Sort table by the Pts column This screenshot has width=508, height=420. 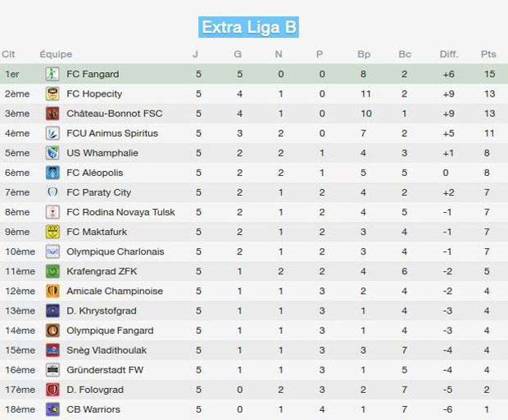(x=488, y=54)
